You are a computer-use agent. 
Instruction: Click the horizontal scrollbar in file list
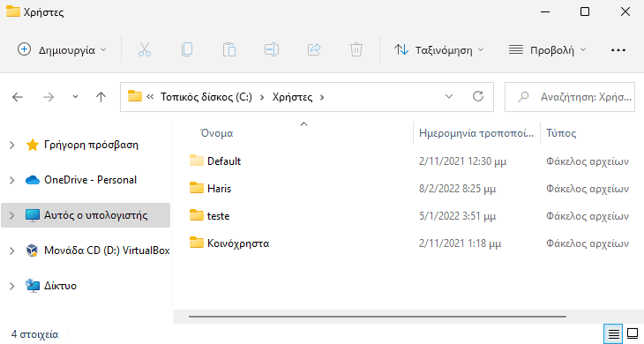tap(378, 317)
